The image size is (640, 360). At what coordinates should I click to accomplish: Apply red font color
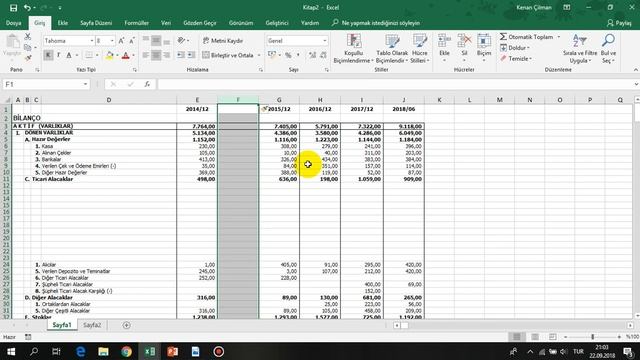coord(126,55)
